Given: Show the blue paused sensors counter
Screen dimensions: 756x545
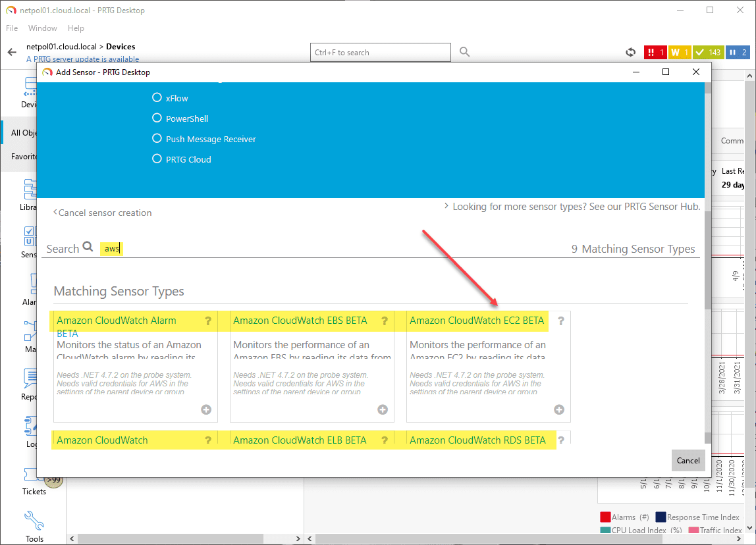Looking at the screenshot, I should click(738, 52).
